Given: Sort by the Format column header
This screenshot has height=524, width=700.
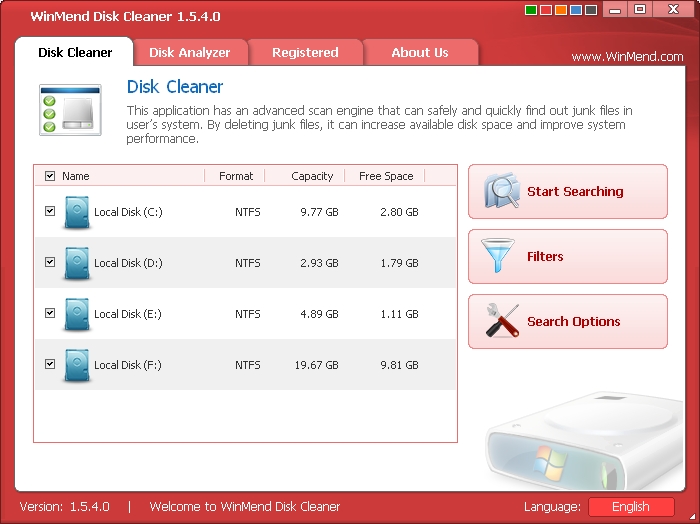Looking at the screenshot, I should coord(235,176).
